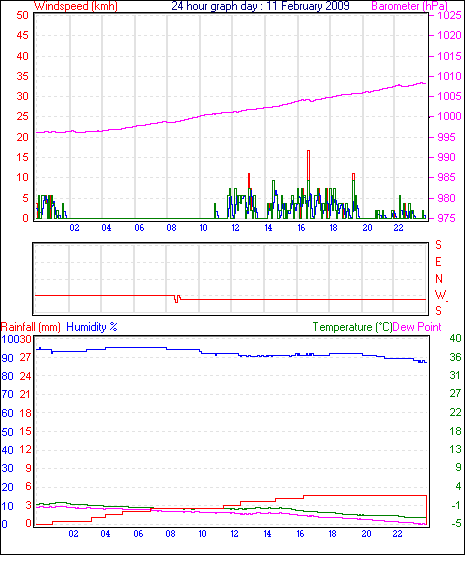Click the 12 hour tick on windspeed graph

[x=235, y=228]
